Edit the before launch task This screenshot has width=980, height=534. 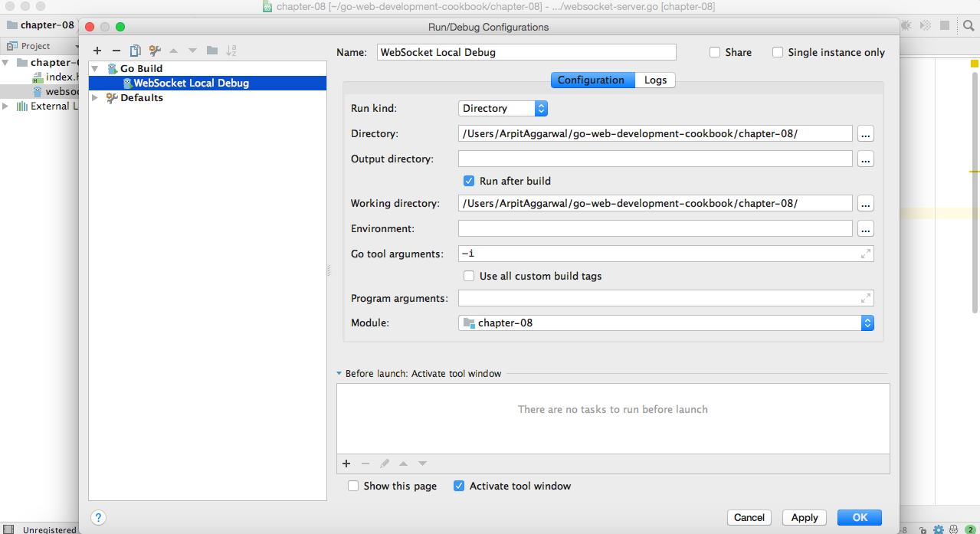click(385, 464)
